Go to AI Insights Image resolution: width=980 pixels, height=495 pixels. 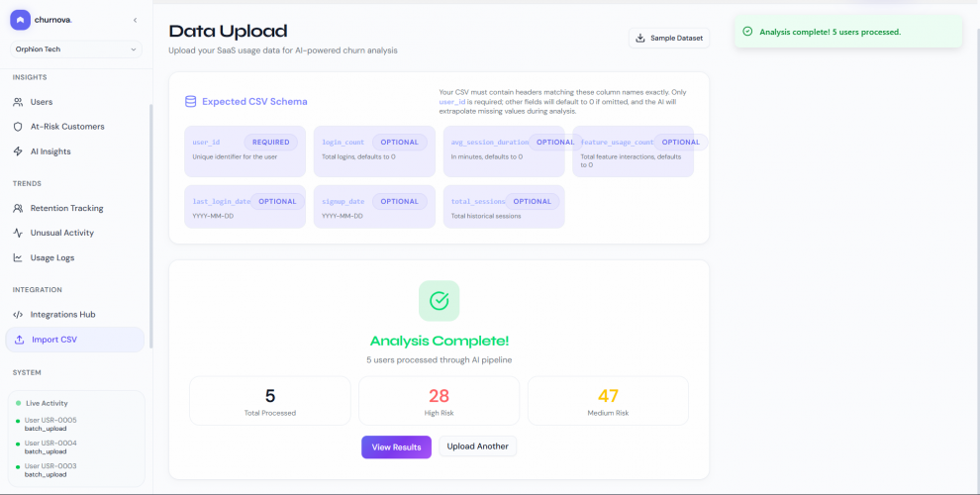[x=75, y=151]
